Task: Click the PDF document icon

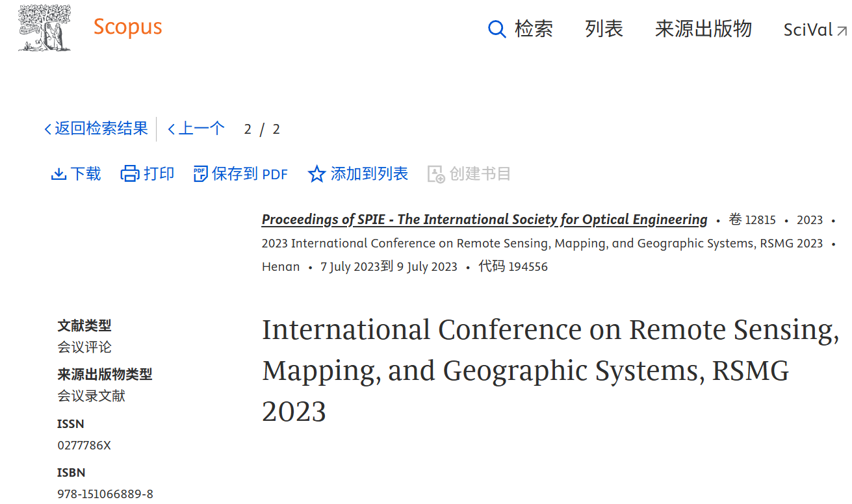Action: click(x=201, y=174)
